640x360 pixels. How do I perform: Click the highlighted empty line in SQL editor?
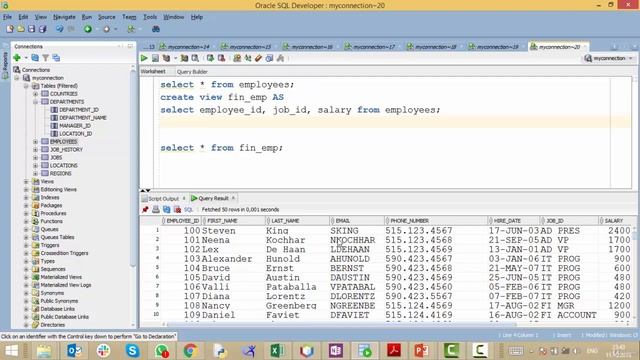point(395,122)
